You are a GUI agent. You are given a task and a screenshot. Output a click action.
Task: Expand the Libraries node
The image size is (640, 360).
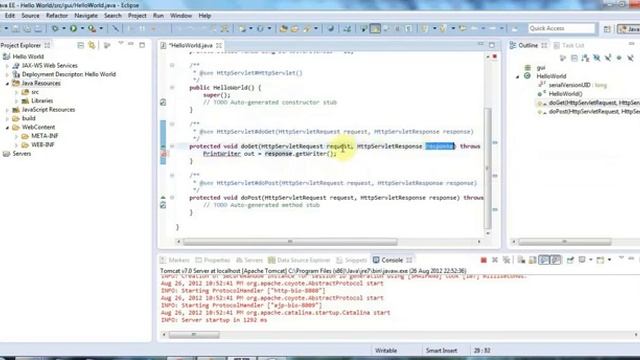[16, 101]
